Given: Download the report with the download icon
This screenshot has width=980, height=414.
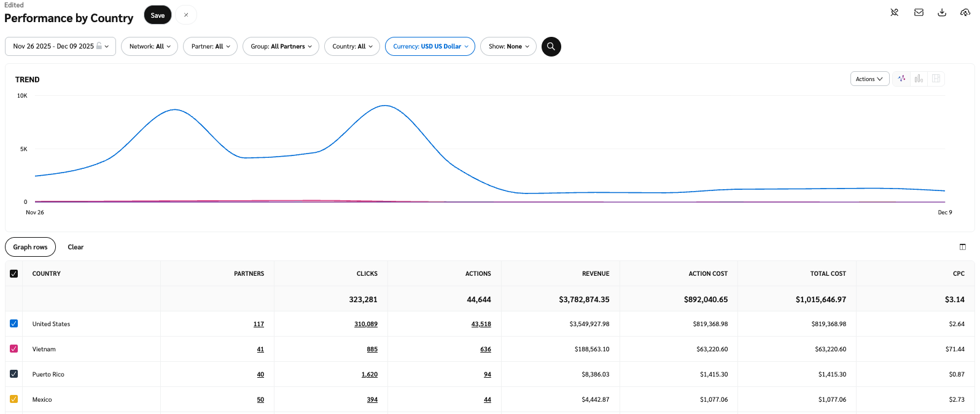Looking at the screenshot, I should coord(942,12).
